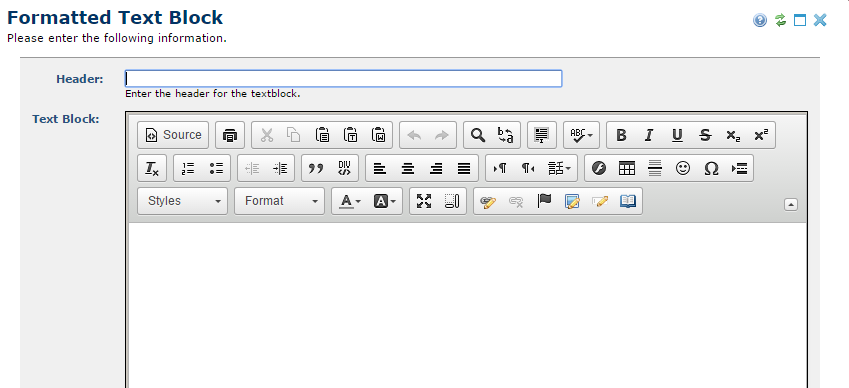
Task: Click the green refresh arrows icon
Action: pos(780,21)
